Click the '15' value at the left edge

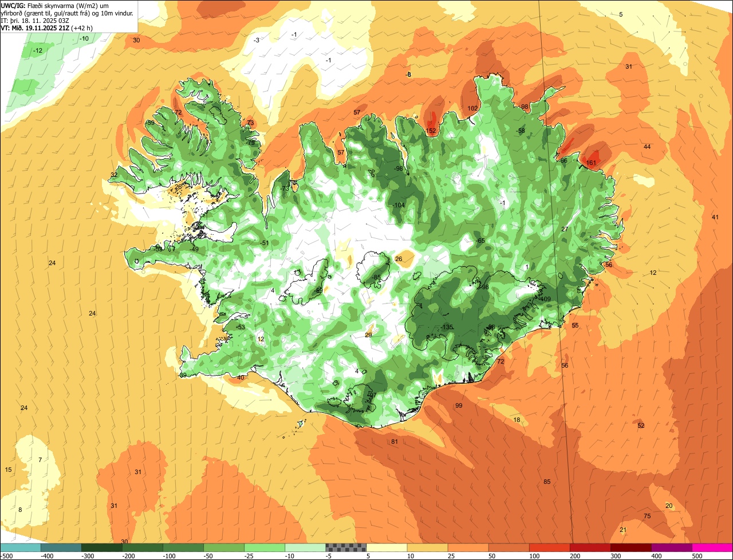(x=8, y=470)
